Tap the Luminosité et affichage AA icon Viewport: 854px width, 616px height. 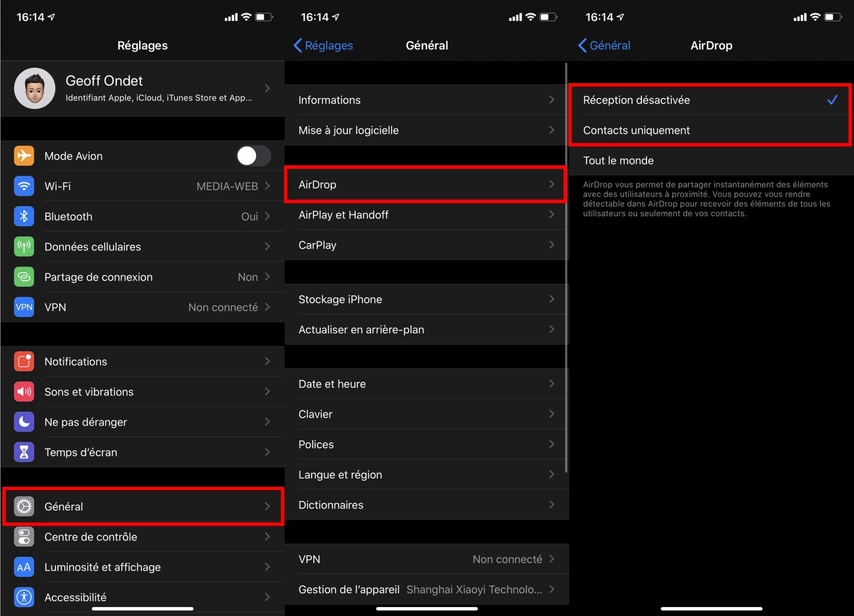tap(24, 567)
